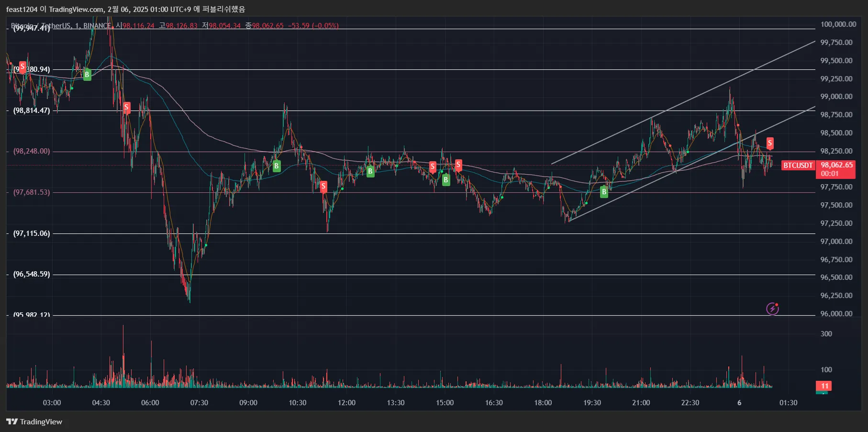This screenshot has width=868, height=432.
Task: Click the change value -53.59 (-0.05%)
Action: click(x=313, y=25)
